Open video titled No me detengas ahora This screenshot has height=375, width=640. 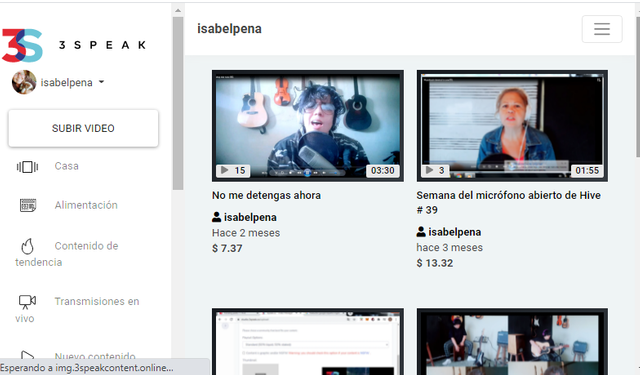pos(266,195)
